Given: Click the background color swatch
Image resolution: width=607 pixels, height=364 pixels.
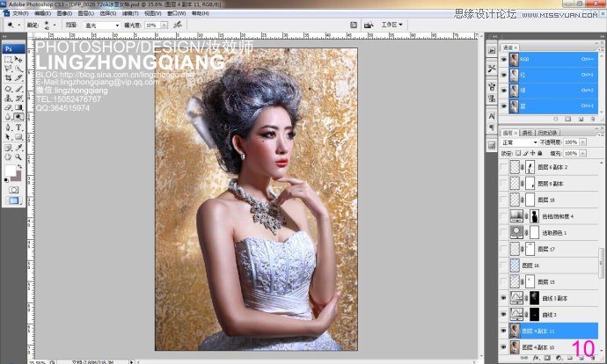Looking at the screenshot, I should [x=16, y=176].
